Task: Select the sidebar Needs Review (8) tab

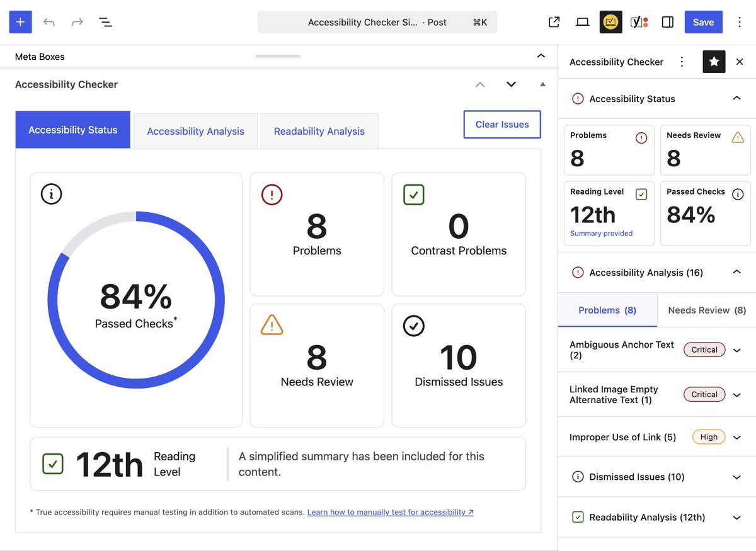Action: (x=707, y=310)
